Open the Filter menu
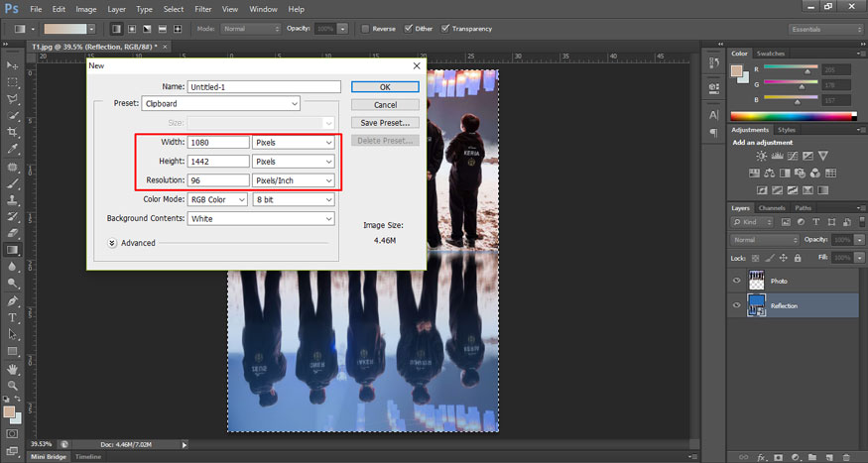Image resolution: width=868 pixels, height=463 pixels. (x=202, y=9)
